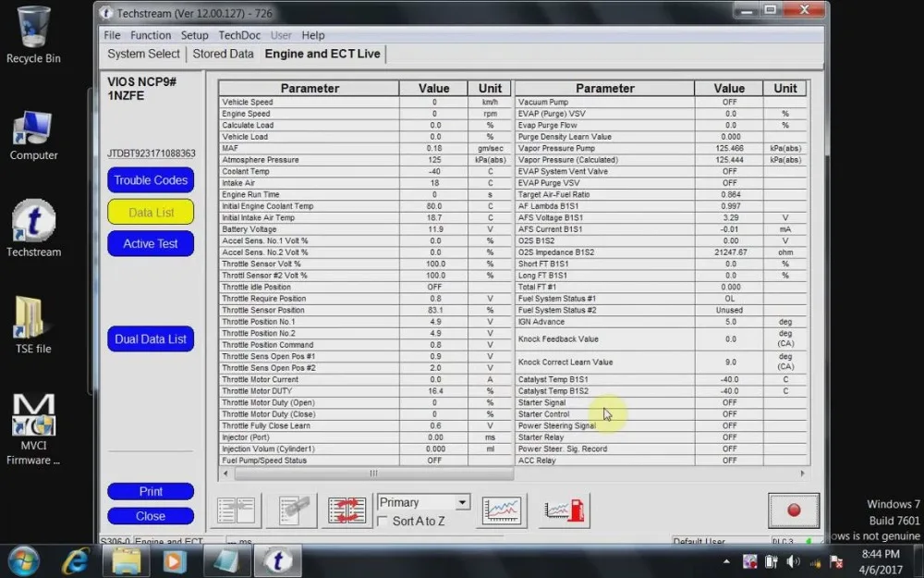924x578 pixels.
Task: Open the blue window taskbar app icon
Action: pyautogui.click(x=226, y=561)
